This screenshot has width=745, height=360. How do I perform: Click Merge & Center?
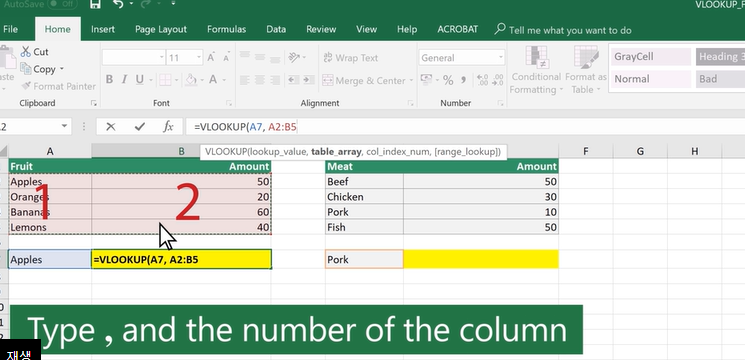[364, 80]
